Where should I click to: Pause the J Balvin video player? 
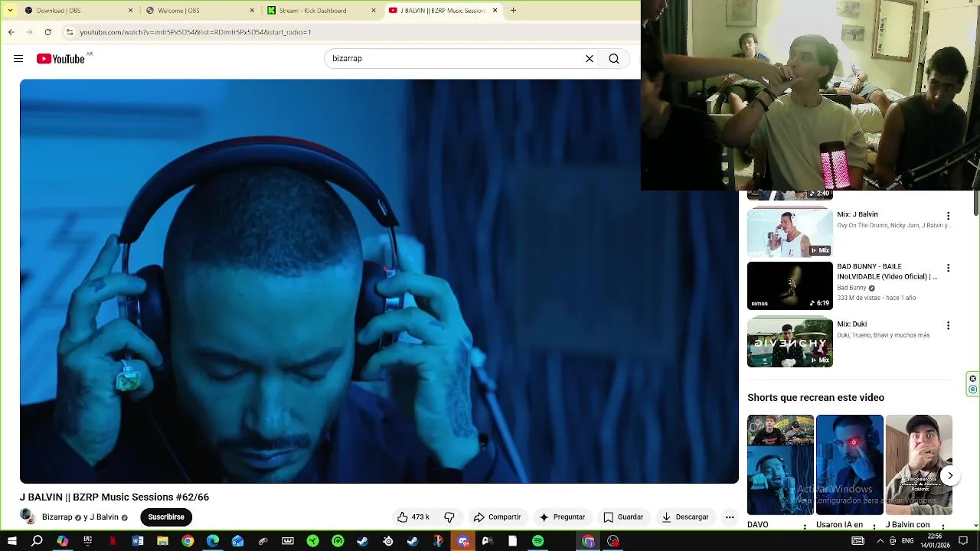tap(379, 281)
